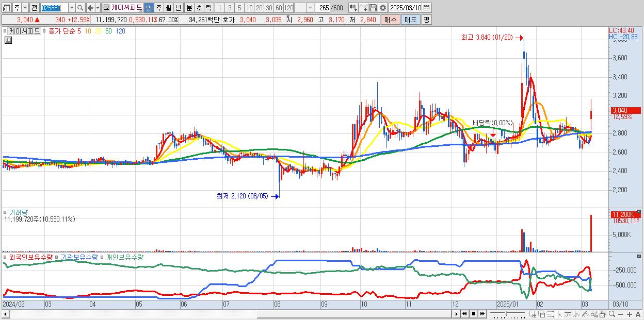Toggle the '전' button next to market selector
The height and width of the screenshot is (320, 644).
pos(34,8)
